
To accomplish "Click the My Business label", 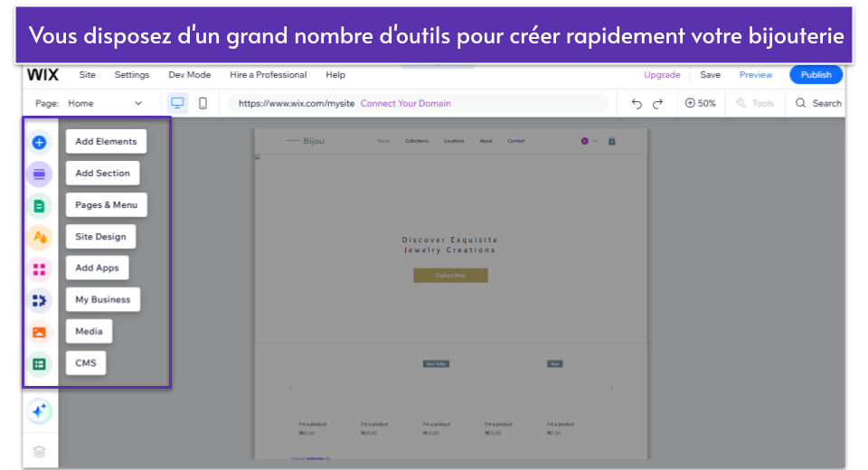I will (103, 299).
